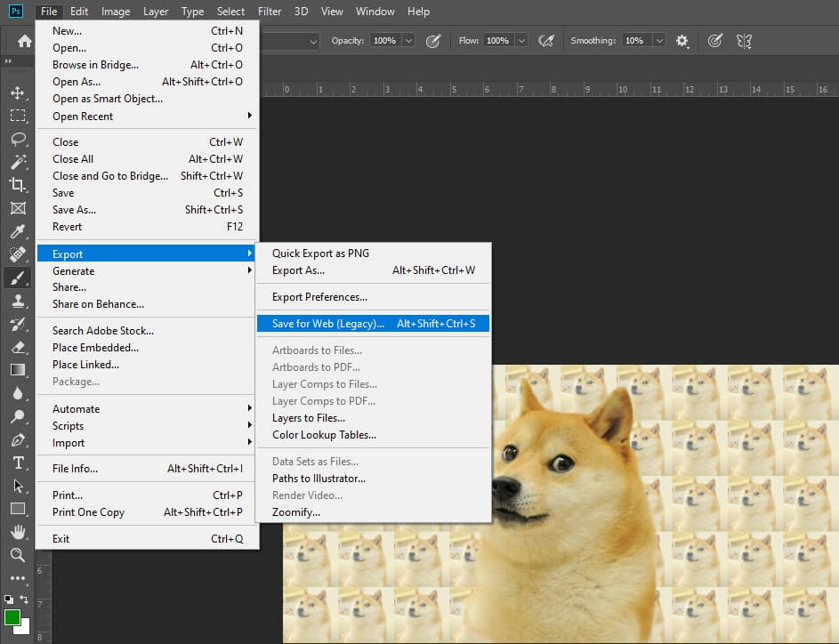The width and height of the screenshot is (839, 644).
Task: Expand the Scripts submenu
Action: point(146,426)
